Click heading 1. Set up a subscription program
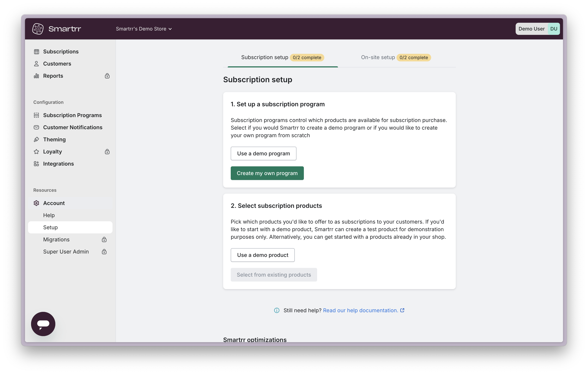The image size is (588, 374). coord(278,104)
